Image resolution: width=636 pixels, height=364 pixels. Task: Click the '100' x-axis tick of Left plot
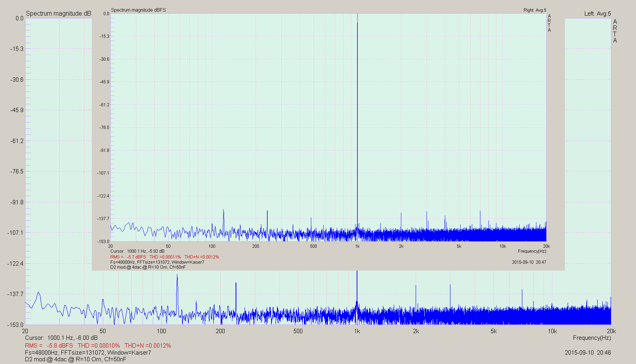[x=161, y=331]
